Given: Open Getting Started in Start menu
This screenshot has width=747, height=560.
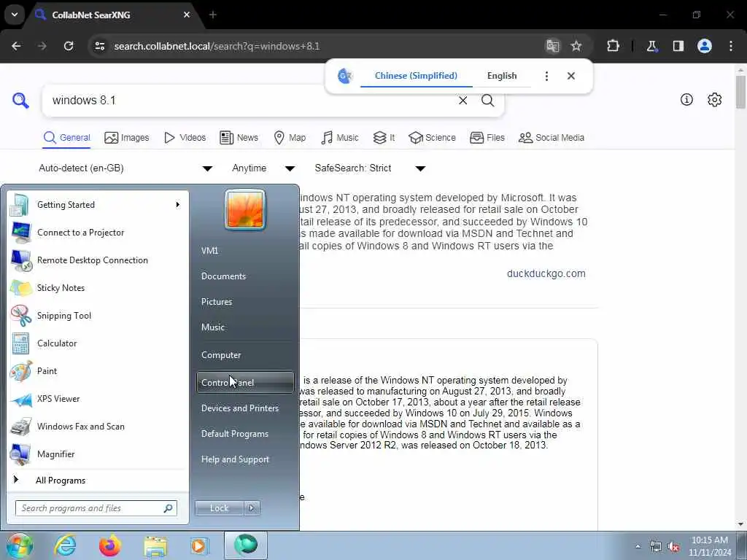Looking at the screenshot, I should 97,205.
